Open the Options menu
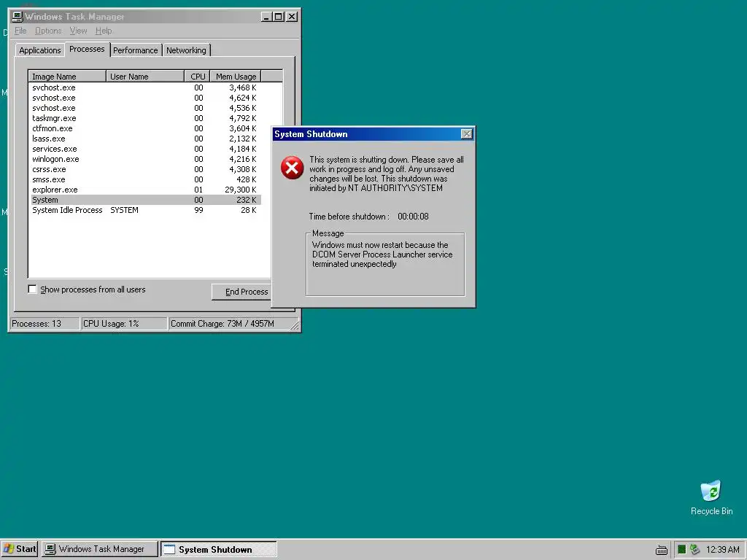The height and width of the screenshot is (560, 747). click(48, 31)
